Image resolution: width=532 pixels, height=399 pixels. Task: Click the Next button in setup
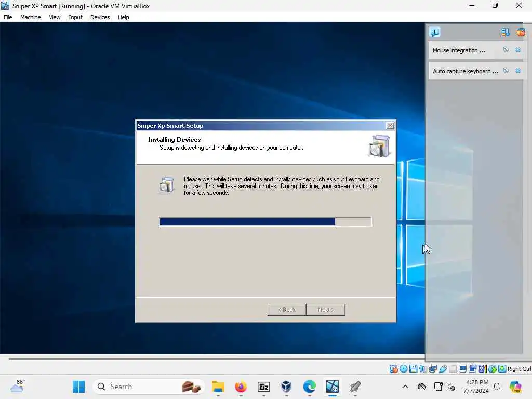[x=326, y=310]
